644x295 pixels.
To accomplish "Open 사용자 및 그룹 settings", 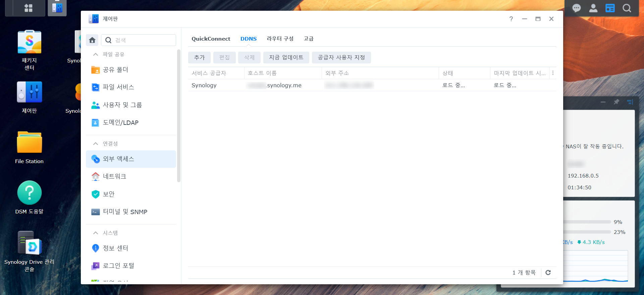I will click(131, 105).
